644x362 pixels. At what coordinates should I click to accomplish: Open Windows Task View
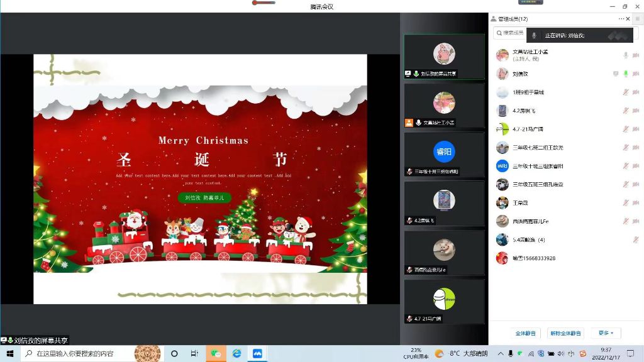(194, 354)
